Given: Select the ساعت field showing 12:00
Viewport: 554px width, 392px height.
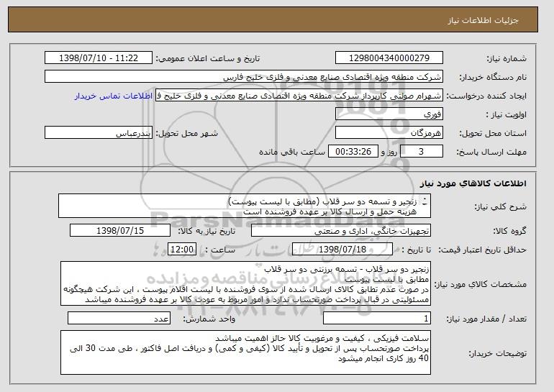Looking at the screenshot, I should point(182,250).
